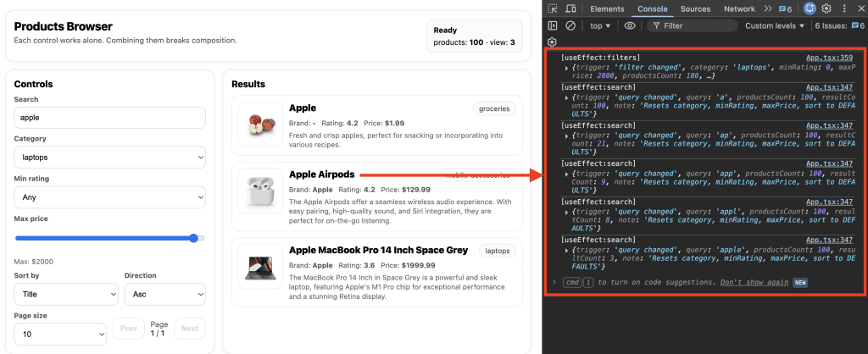Viewport: 868px width, 354px height.
Task: Close the DevTools panel
Action: 860,8
